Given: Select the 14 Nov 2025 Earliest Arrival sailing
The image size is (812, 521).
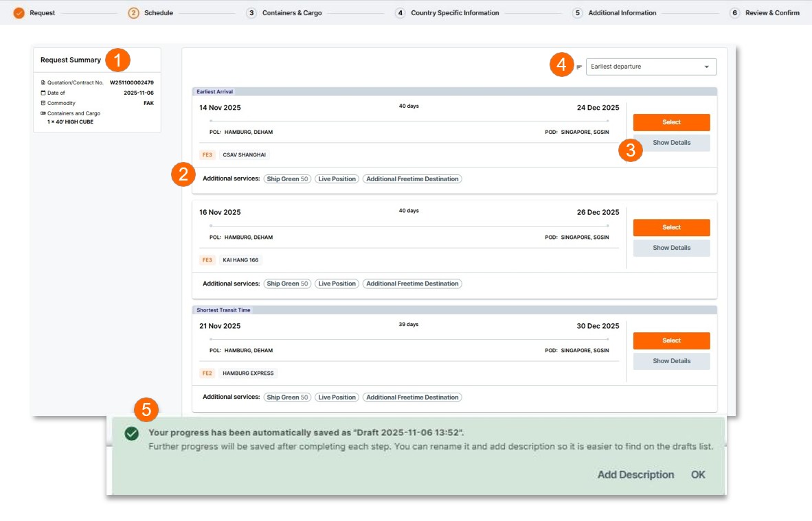Looking at the screenshot, I should pos(671,122).
